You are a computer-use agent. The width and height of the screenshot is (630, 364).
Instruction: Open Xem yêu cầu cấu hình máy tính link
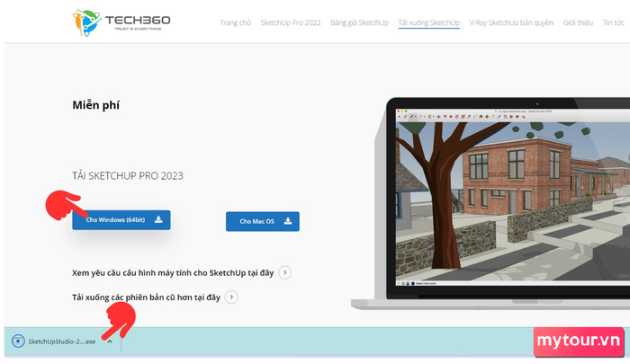point(173,273)
